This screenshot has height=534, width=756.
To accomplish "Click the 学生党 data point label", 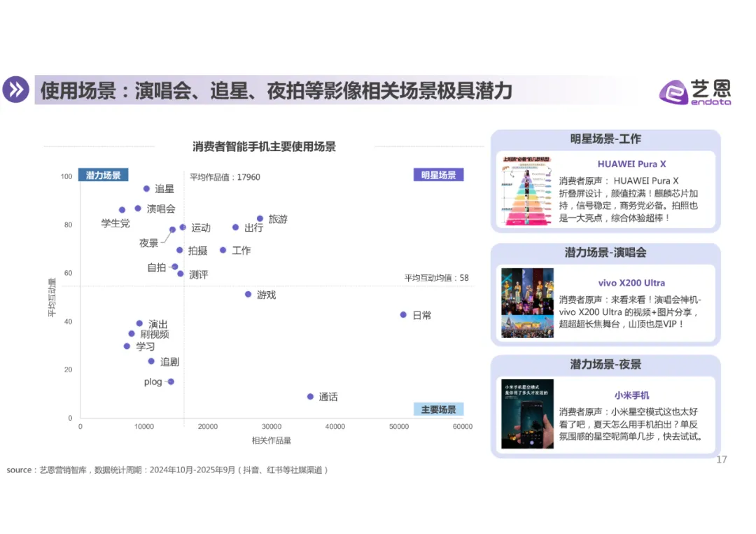I will [x=115, y=223].
